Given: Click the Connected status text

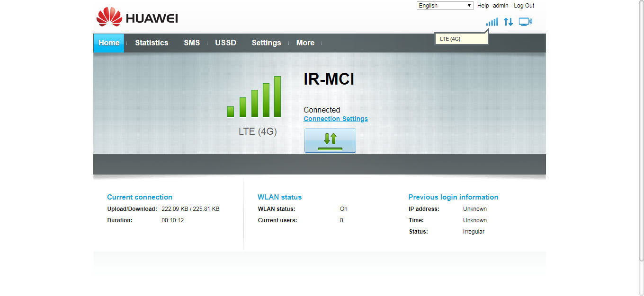Looking at the screenshot, I should (322, 110).
